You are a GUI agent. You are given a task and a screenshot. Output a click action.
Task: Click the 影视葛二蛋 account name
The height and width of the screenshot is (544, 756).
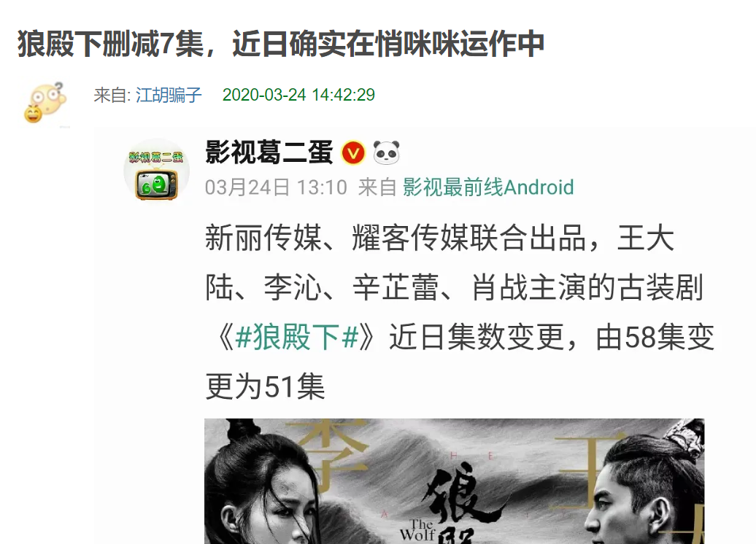(269, 152)
